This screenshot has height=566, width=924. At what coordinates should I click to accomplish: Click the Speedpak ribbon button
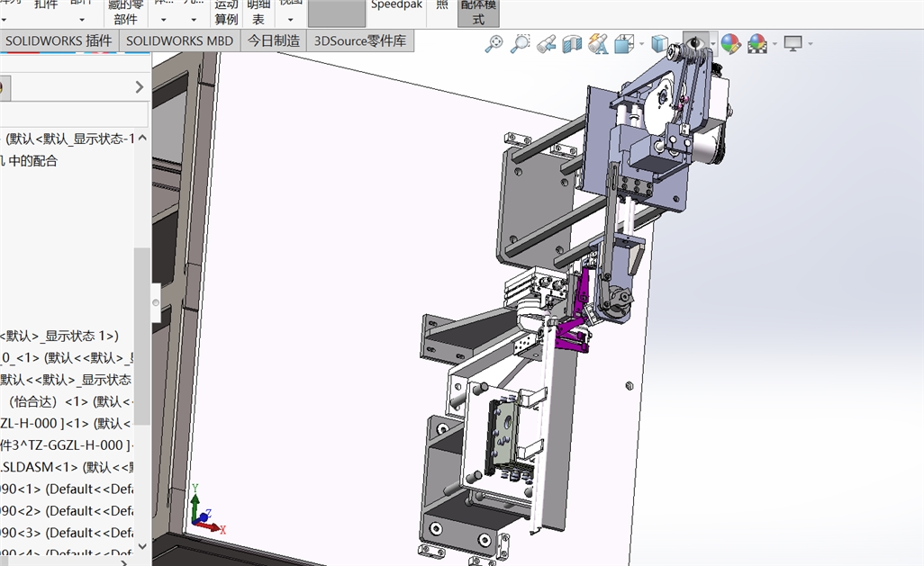coord(396,6)
